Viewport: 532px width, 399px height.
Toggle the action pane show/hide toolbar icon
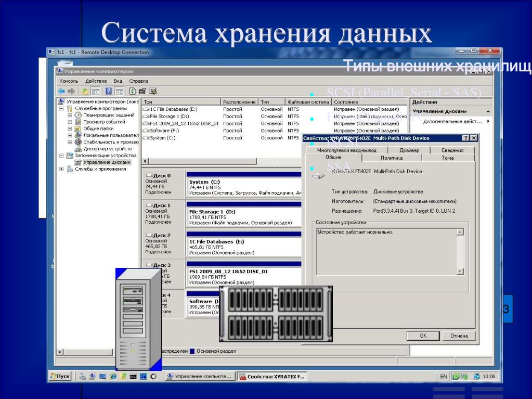[x=119, y=91]
